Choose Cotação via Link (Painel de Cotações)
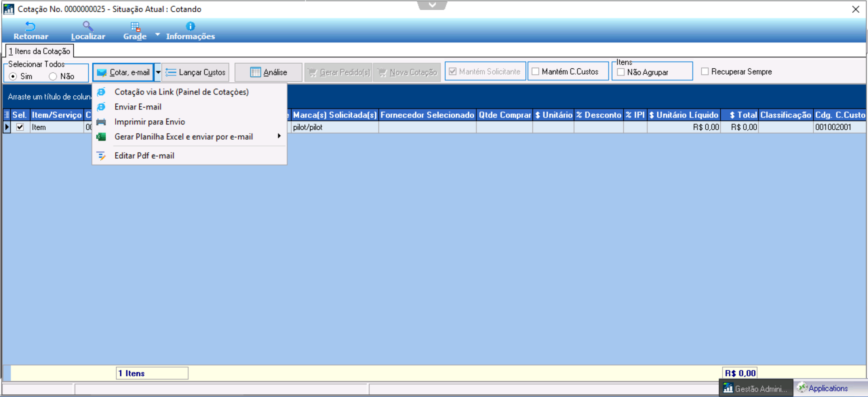The height and width of the screenshot is (397, 868). 189,92
